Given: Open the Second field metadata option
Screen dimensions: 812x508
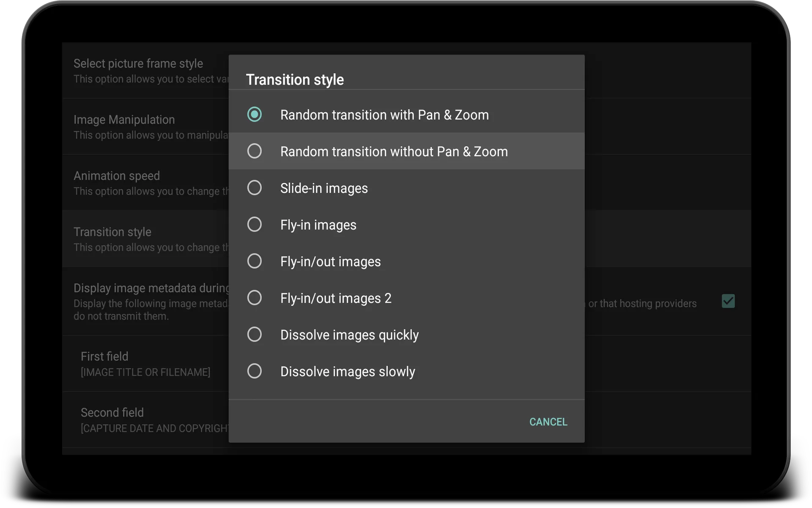Looking at the screenshot, I should (x=146, y=420).
